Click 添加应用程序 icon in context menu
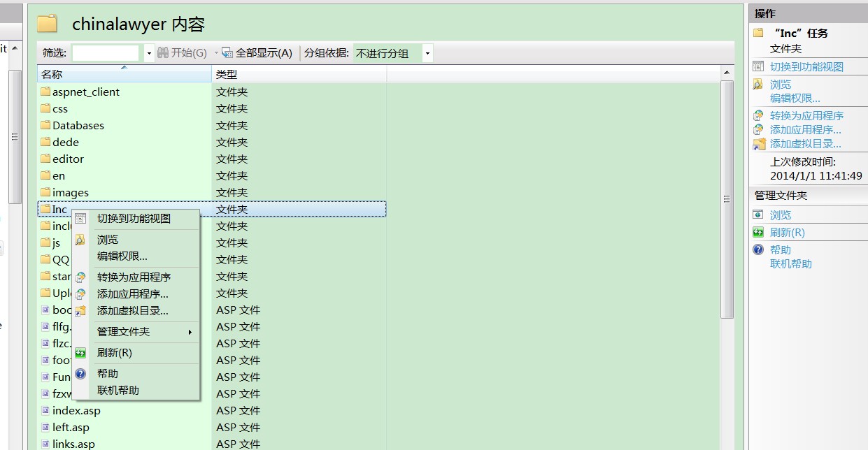The width and height of the screenshot is (868, 450). click(80, 294)
